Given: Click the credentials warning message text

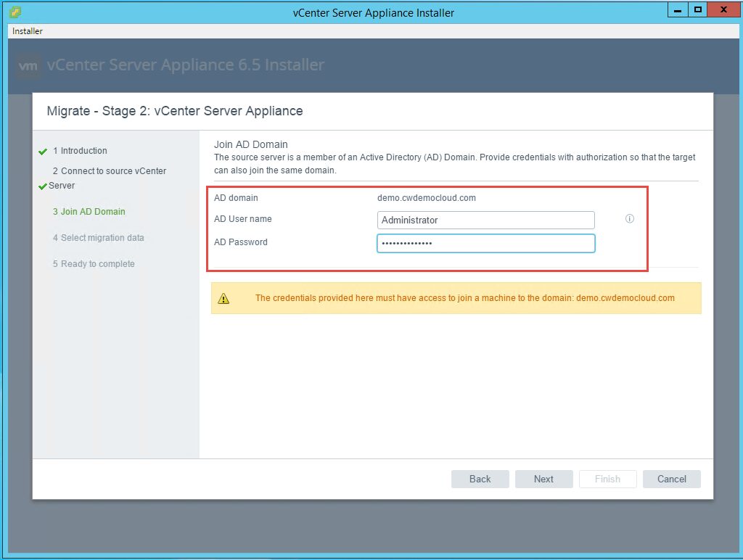Looking at the screenshot, I should click(x=465, y=298).
